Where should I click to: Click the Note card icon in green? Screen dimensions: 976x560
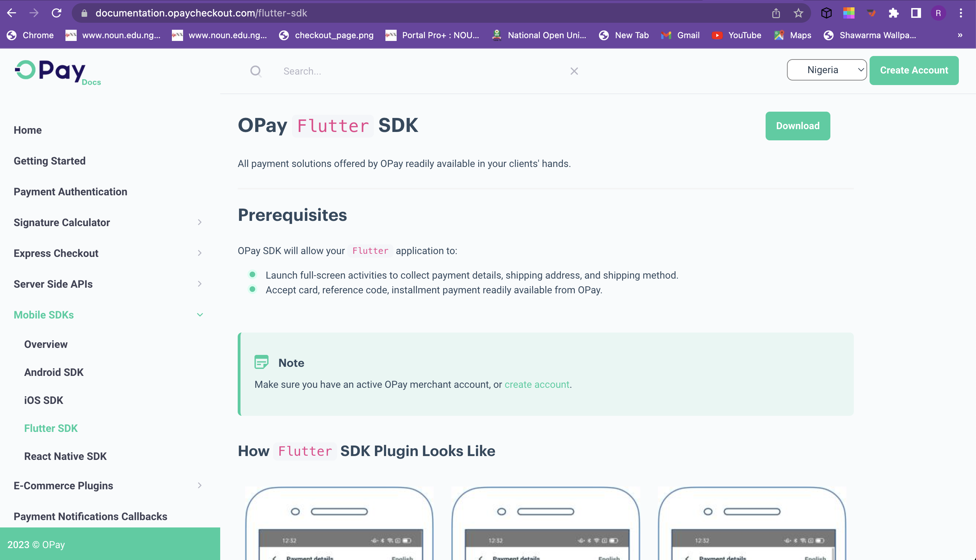262,362
